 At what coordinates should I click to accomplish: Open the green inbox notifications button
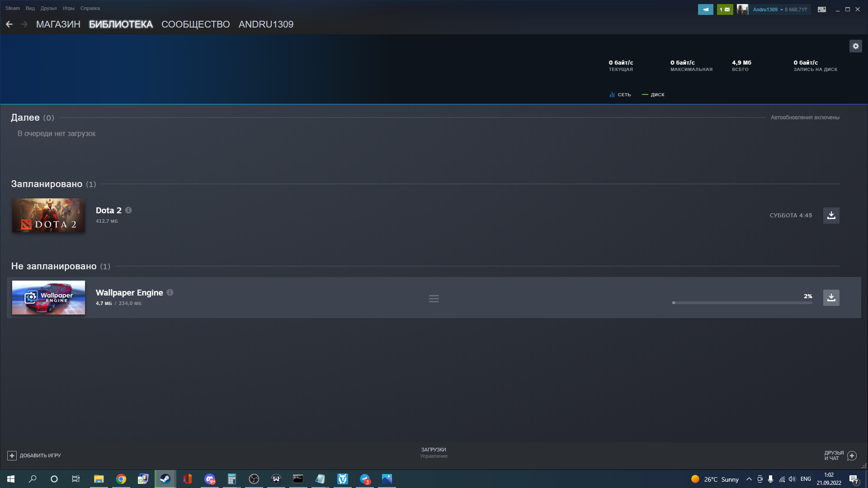(725, 9)
